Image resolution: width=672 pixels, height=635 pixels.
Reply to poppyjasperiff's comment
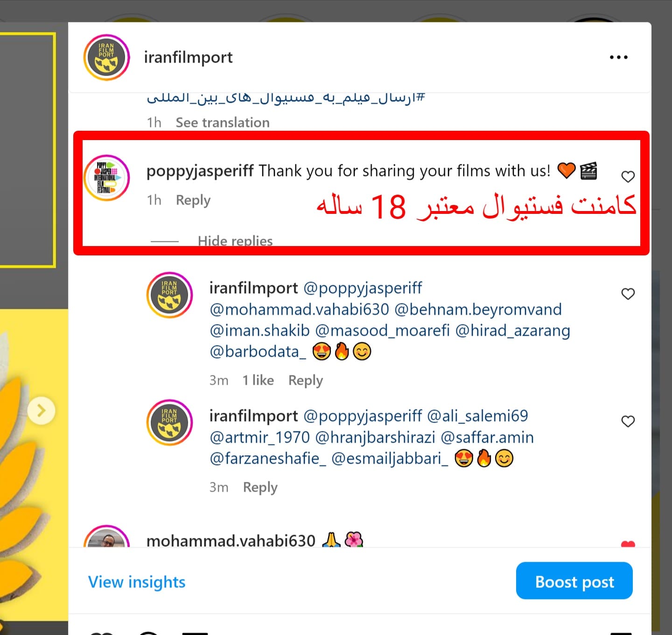(x=193, y=200)
